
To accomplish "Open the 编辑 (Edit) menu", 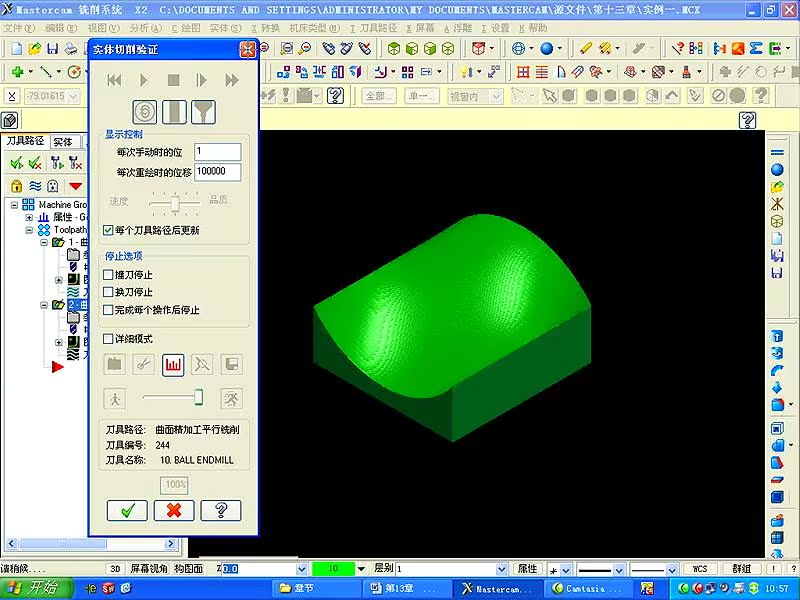I will 61,28.
